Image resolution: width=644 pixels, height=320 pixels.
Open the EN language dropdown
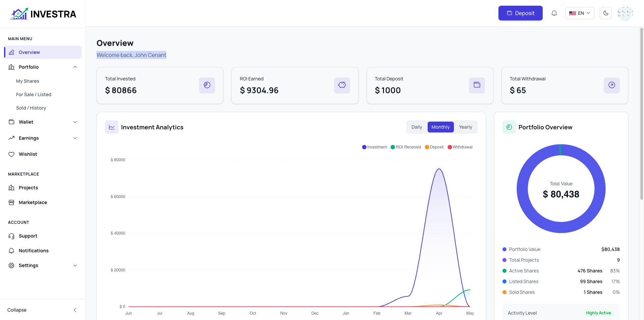pyautogui.click(x=580, y=13)
